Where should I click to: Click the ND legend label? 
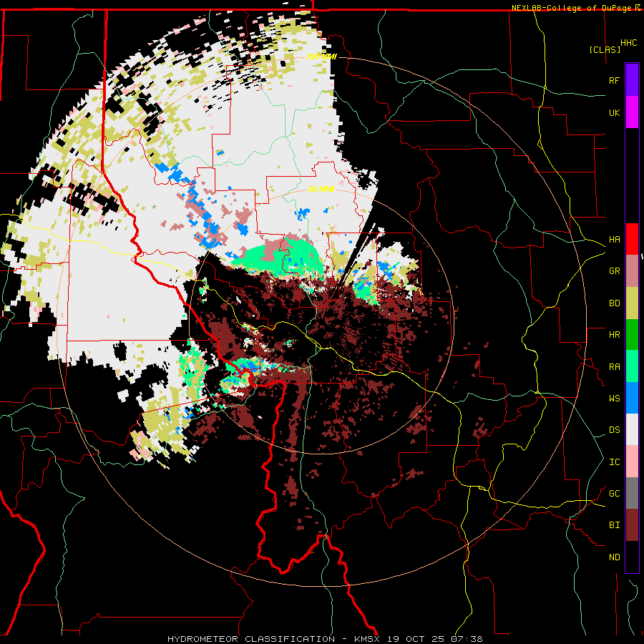[615, 557]
